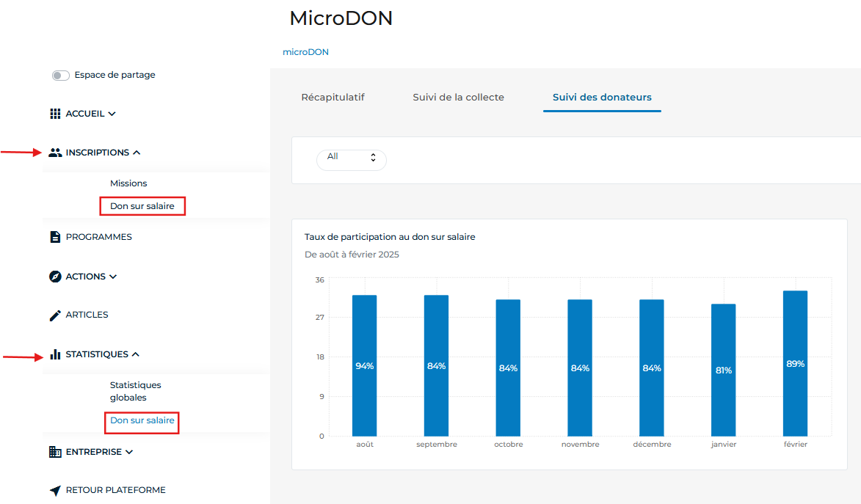Click the janvier 81% bar
Screen dimensions: 861x504
click(723, 370)
